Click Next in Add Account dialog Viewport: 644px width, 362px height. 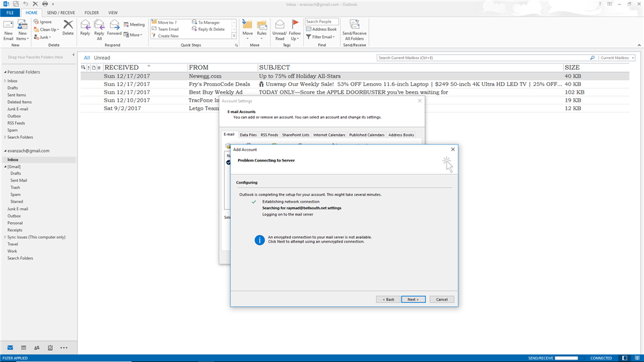413,299
